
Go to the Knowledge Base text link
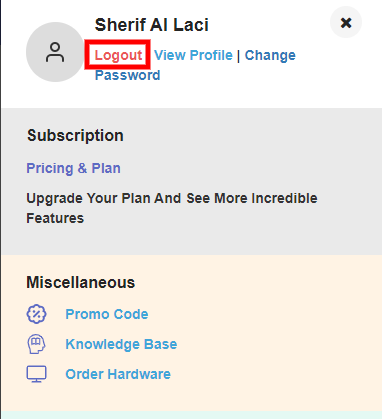(x=121, y=344)
